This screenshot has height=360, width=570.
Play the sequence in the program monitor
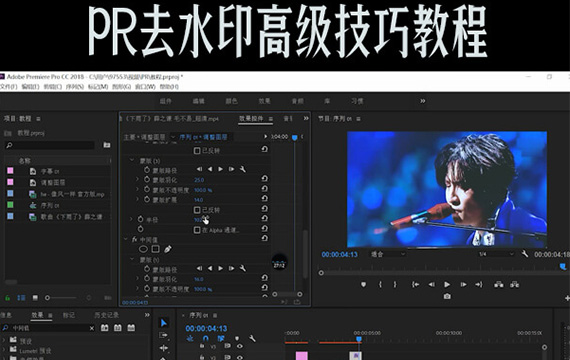(447, 284)
